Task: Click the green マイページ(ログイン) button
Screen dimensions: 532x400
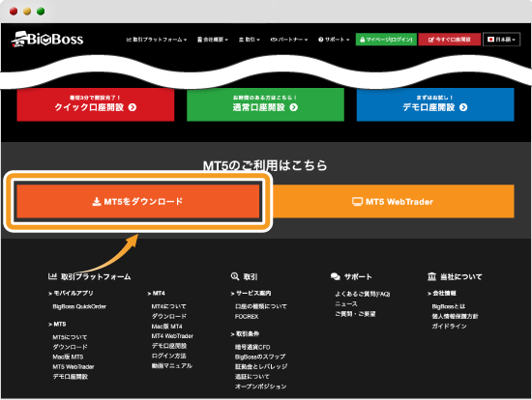Action: [386, 40]
